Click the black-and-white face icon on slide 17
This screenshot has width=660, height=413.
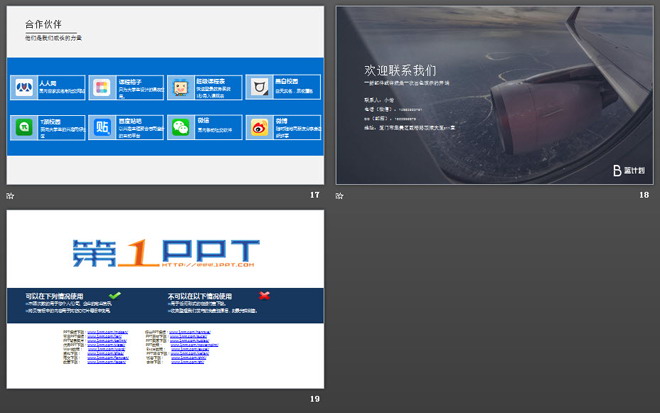(259, 87)
